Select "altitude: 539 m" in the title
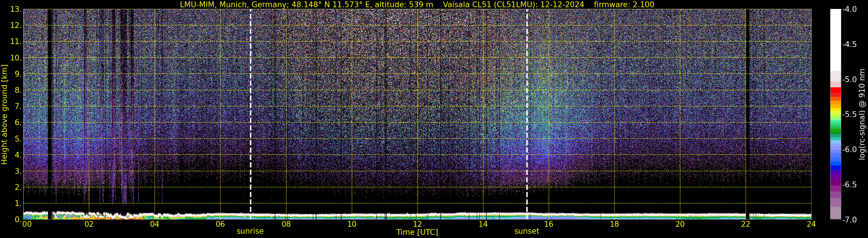 point(404,4)
